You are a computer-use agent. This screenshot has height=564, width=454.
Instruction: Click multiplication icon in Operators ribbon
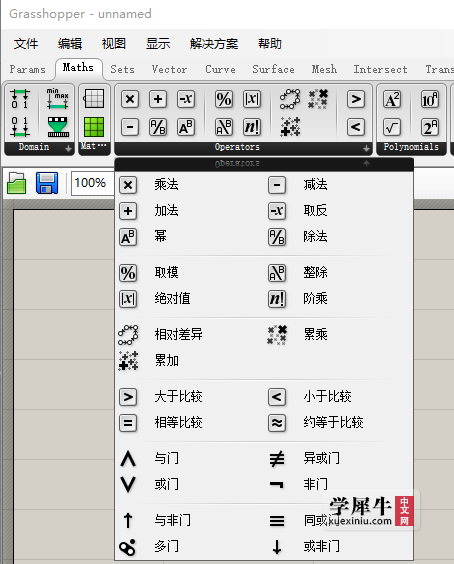pyautogui.click(x=130, y=99)
